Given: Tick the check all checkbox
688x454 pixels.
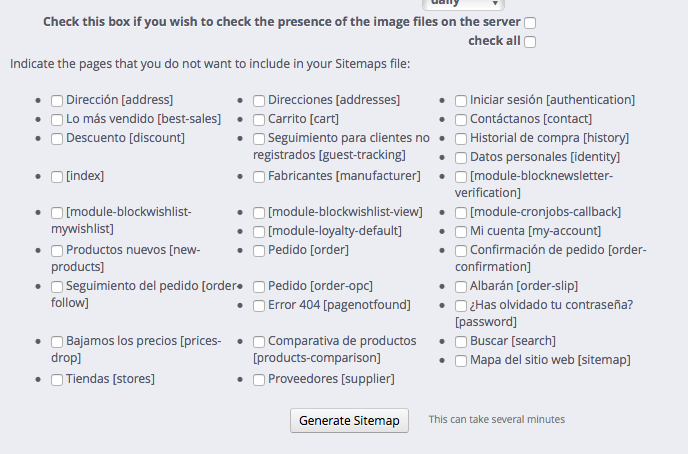Looking at the screenshot, I should click(530, 42).
